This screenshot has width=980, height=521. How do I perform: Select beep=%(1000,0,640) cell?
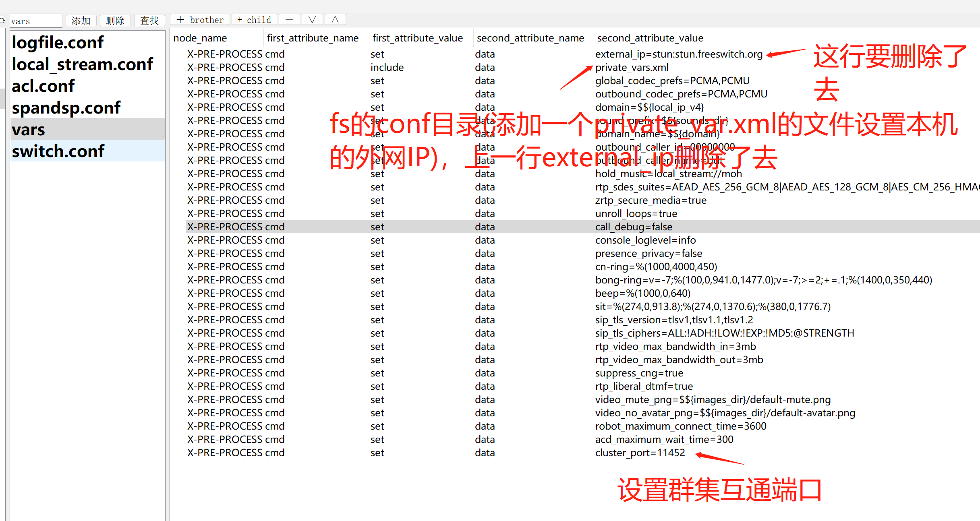(x=643, y=293)
